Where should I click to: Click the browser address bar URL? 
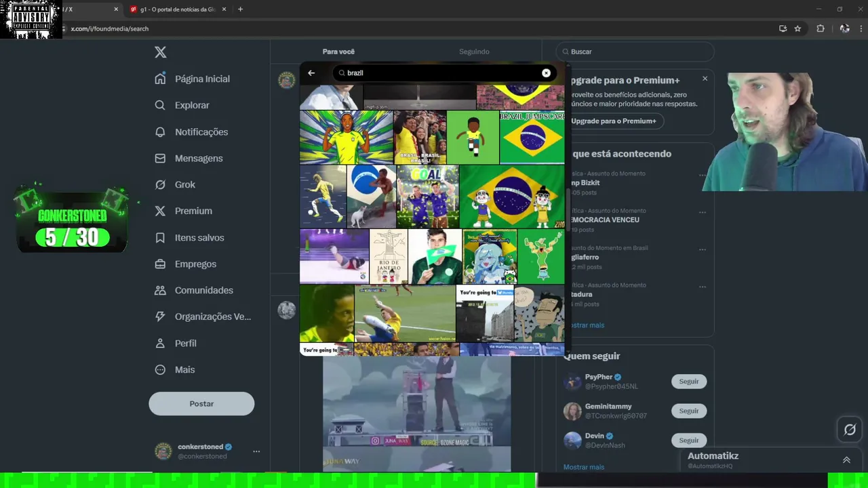click(109, 28)
